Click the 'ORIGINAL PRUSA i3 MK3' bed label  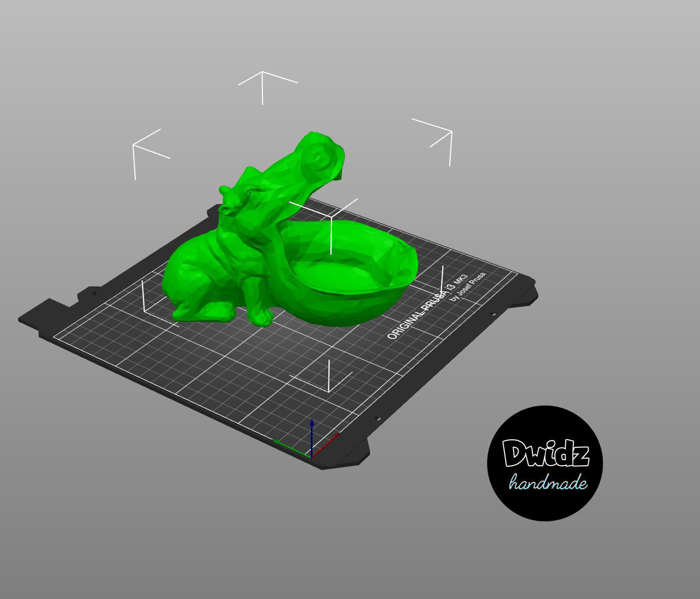(x=428, y=307)
